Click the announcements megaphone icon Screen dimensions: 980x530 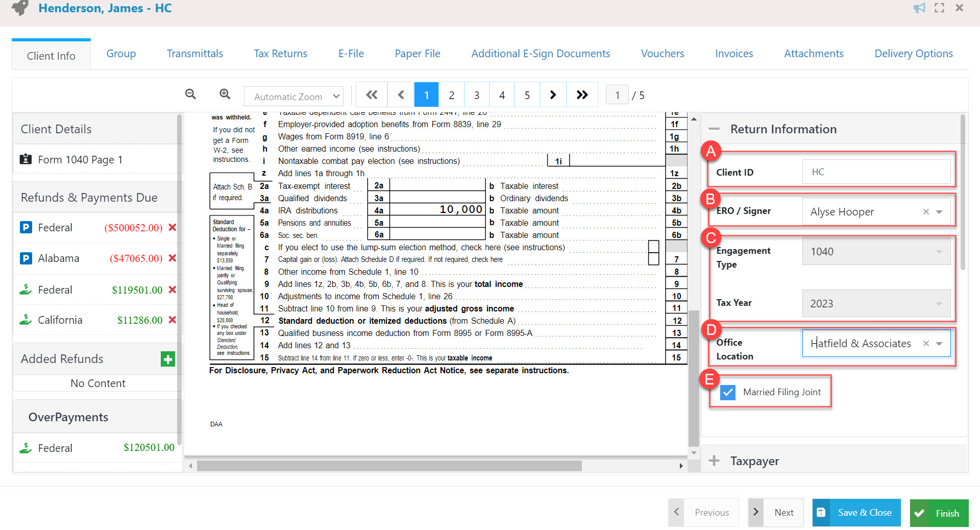[919, 8]
